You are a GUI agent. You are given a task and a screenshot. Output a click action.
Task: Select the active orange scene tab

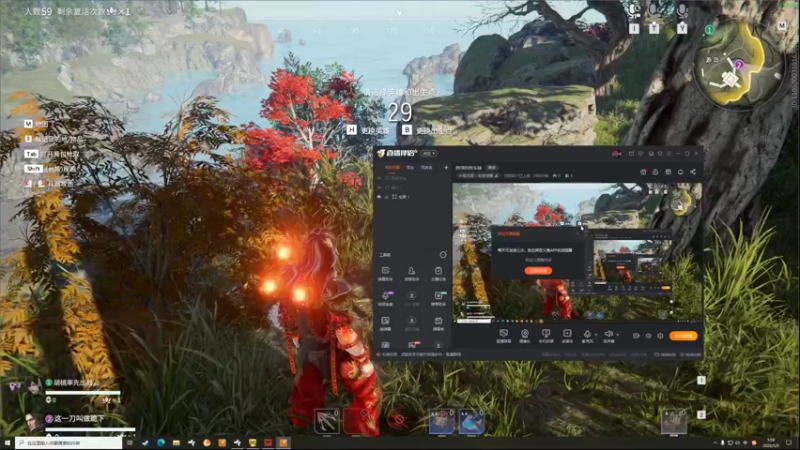[392, 167]
